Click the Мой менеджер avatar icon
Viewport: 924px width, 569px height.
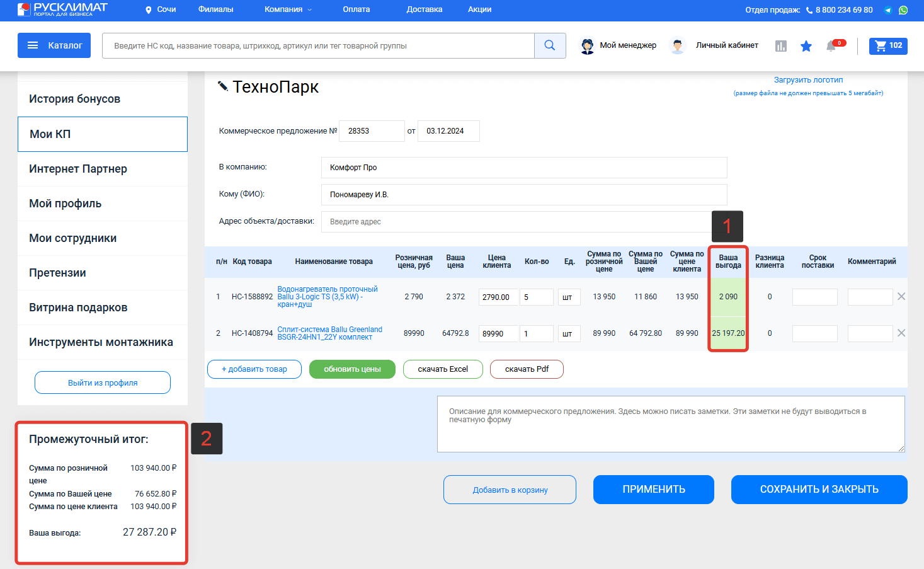(587, 46)
